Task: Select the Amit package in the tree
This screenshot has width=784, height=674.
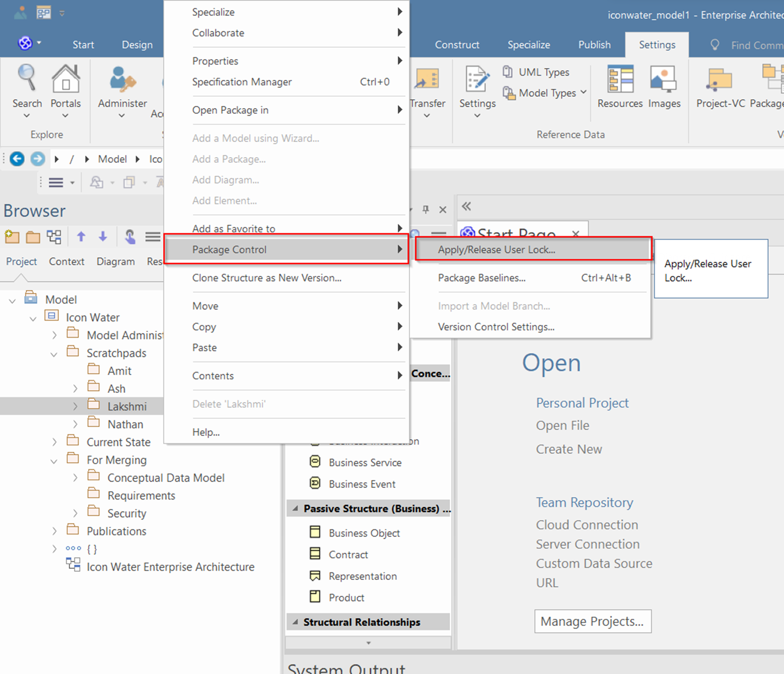Action: tap(119, 371)
